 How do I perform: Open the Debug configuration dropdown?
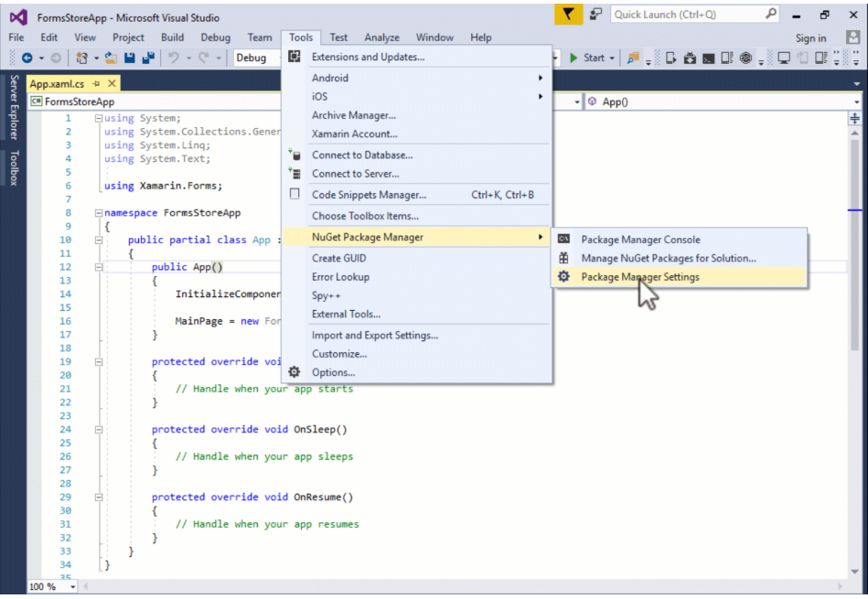(x=257, y=58)
